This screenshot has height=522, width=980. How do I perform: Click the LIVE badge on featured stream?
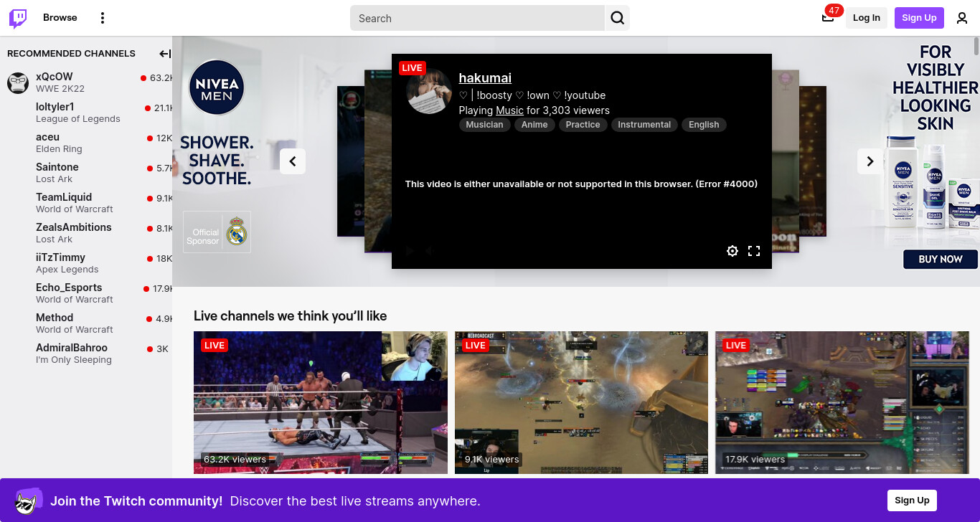pyautogui.click(x=412, y=68)
